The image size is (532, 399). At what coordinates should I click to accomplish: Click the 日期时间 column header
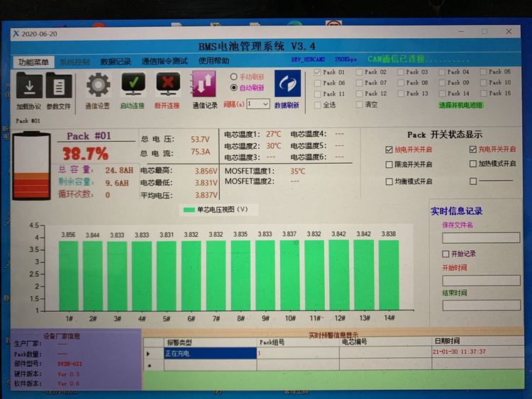(477, 341)
